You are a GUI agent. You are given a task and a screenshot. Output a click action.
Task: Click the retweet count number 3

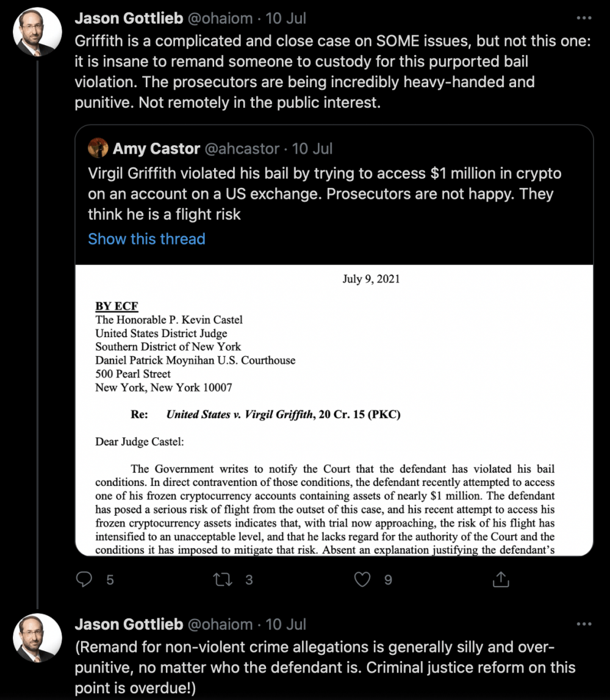coord(249,580)
